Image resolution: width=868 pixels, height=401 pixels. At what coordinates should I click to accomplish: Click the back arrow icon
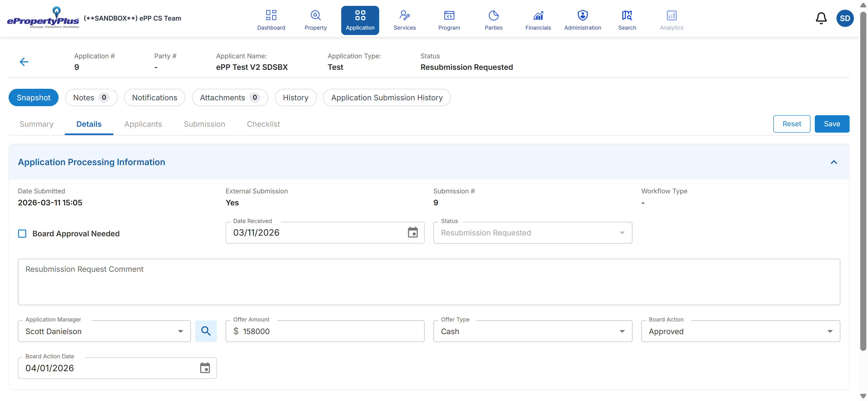coord(24,62)
